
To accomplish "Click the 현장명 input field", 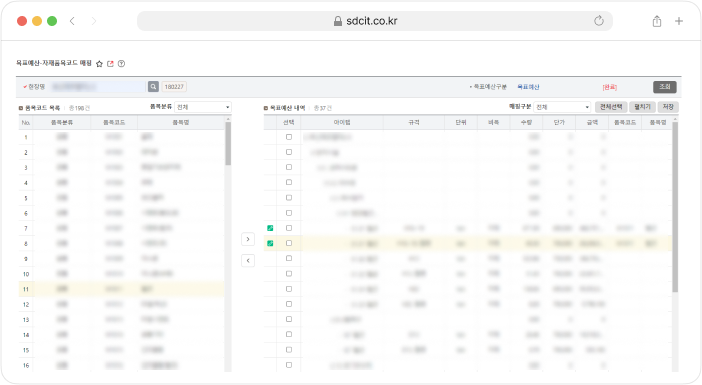I will click(98, 87).
